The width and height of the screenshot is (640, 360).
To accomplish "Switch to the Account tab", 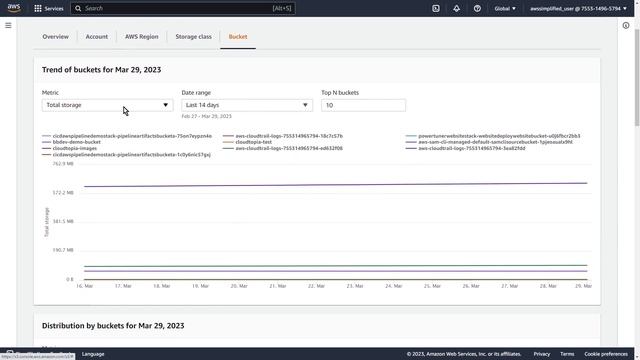I will point(97,37).
